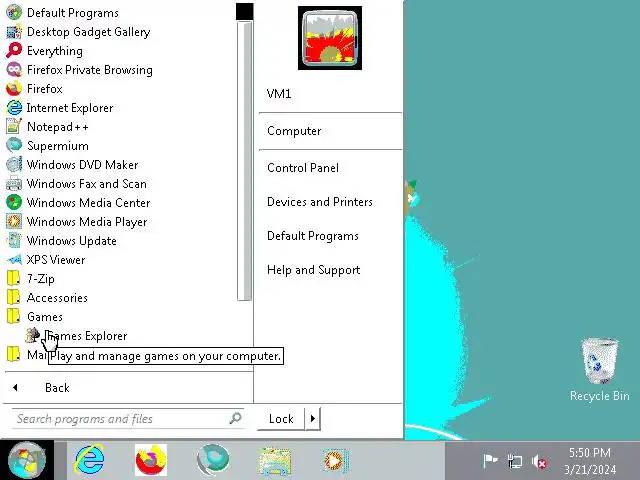
Task: Click the programs list scrollbar thumb
Action: (244, 161)
